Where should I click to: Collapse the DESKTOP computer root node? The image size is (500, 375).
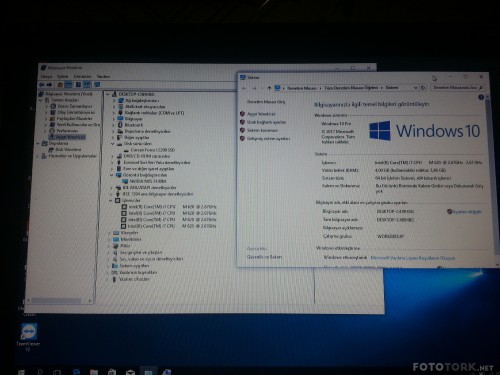point(108,94)
